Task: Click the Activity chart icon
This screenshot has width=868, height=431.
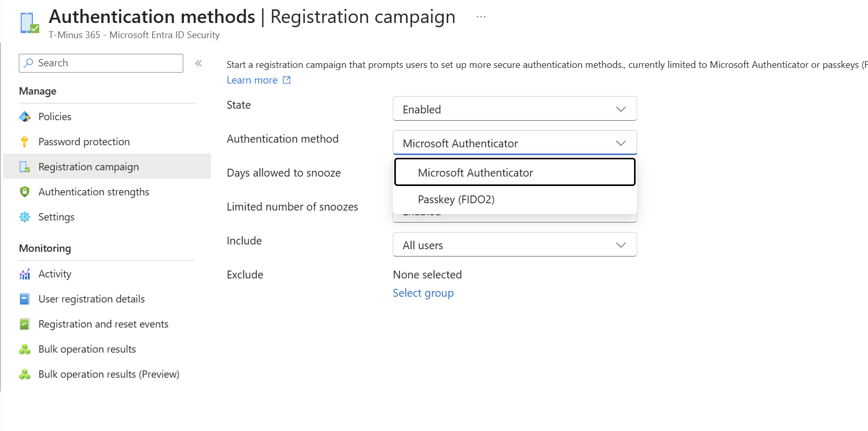Action: click(x=25, y=274)
